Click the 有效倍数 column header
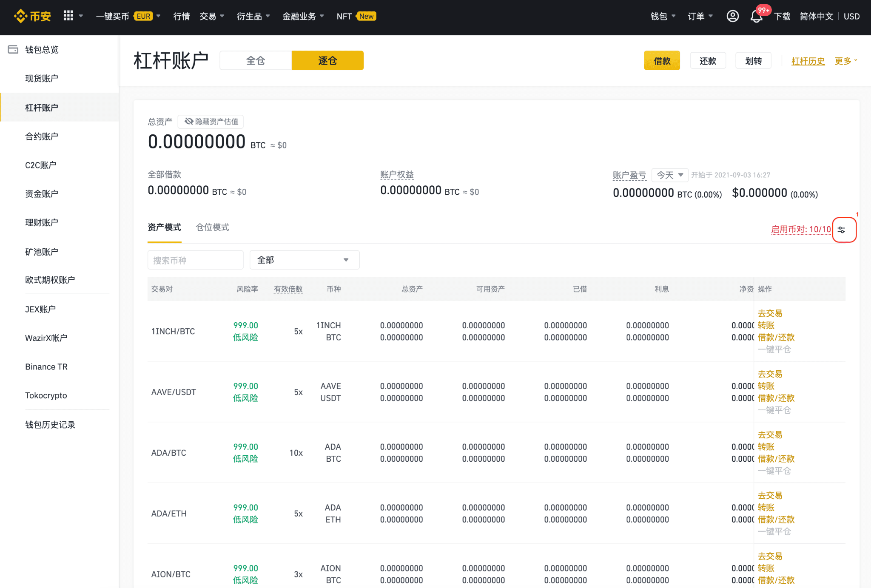Viewport: 871px width, 588px height. coord(288,289)
